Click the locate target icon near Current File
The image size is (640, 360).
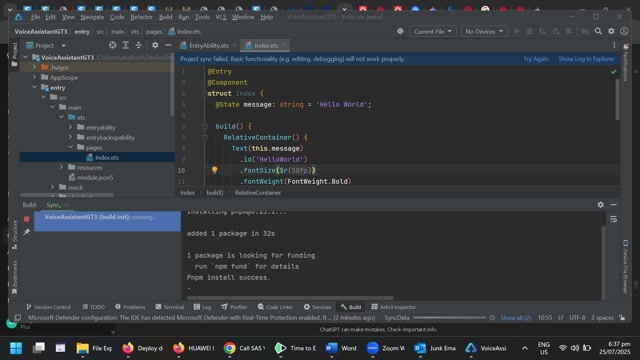coord(400,31)
